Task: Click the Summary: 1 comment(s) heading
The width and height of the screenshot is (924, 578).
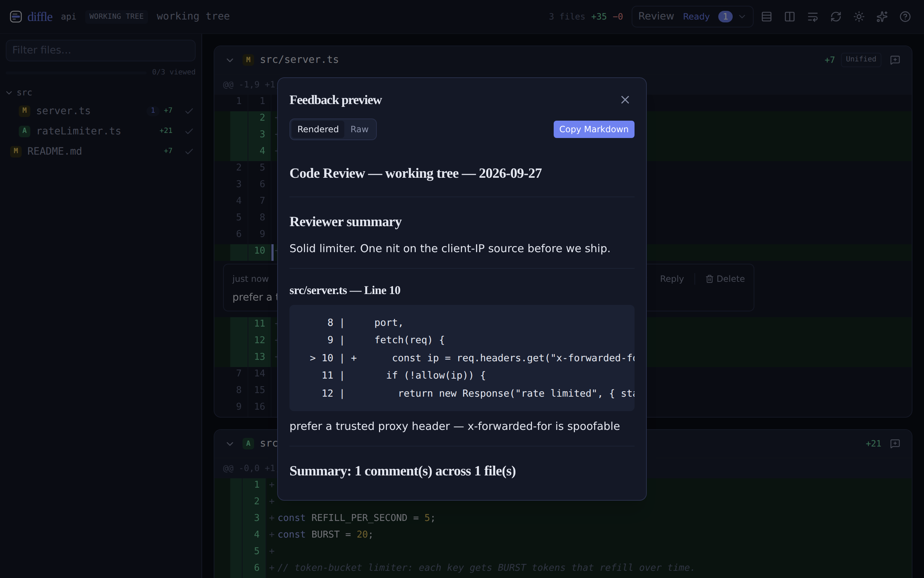Action: coord(402,471)
